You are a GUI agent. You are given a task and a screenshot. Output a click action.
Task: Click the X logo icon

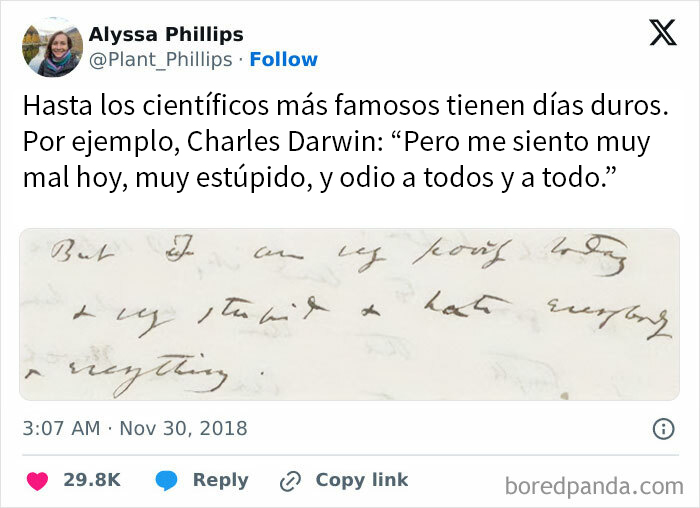(662, 33)
